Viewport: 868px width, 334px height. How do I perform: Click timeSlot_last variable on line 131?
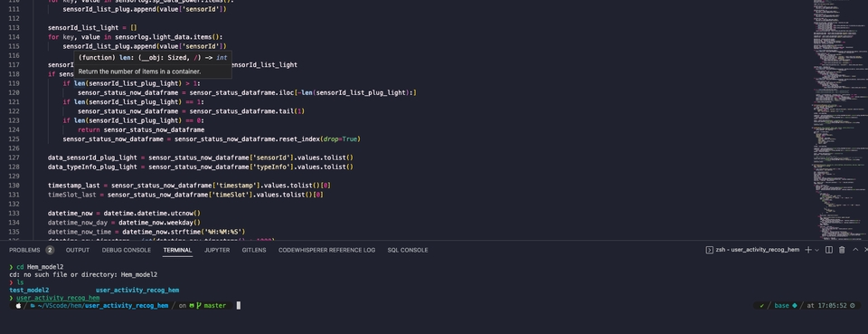73,195
